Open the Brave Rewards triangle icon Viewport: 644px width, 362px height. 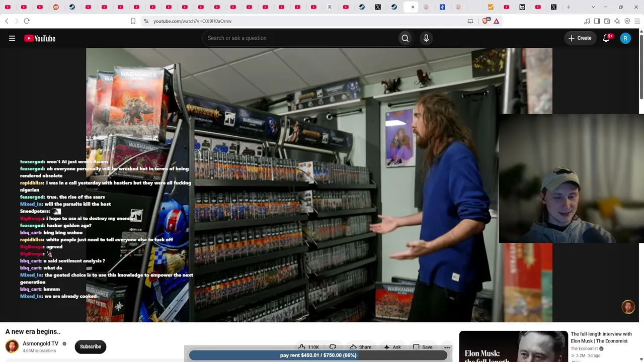tap(497, 21)
